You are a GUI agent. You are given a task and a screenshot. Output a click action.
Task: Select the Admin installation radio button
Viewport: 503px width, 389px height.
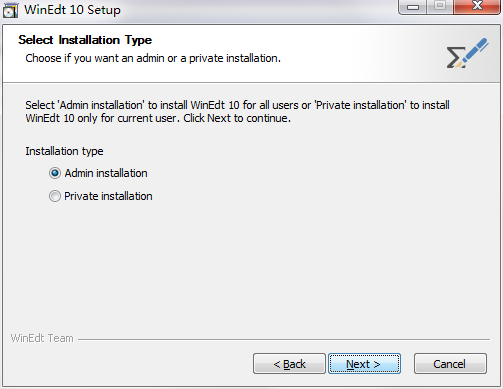coord(55,173)
